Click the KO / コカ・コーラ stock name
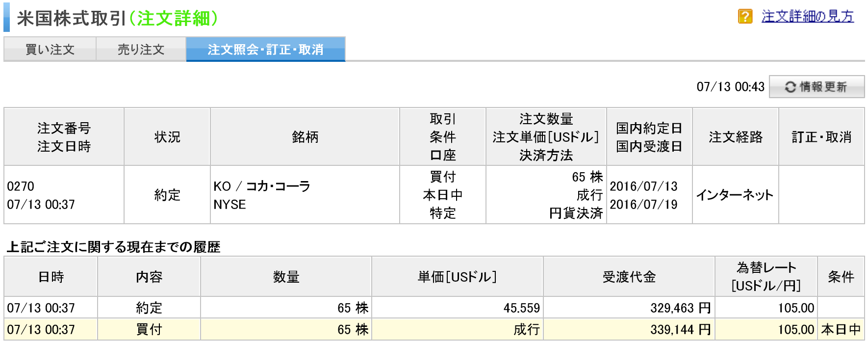Screen dimensions: 868x343 [262, 186]
